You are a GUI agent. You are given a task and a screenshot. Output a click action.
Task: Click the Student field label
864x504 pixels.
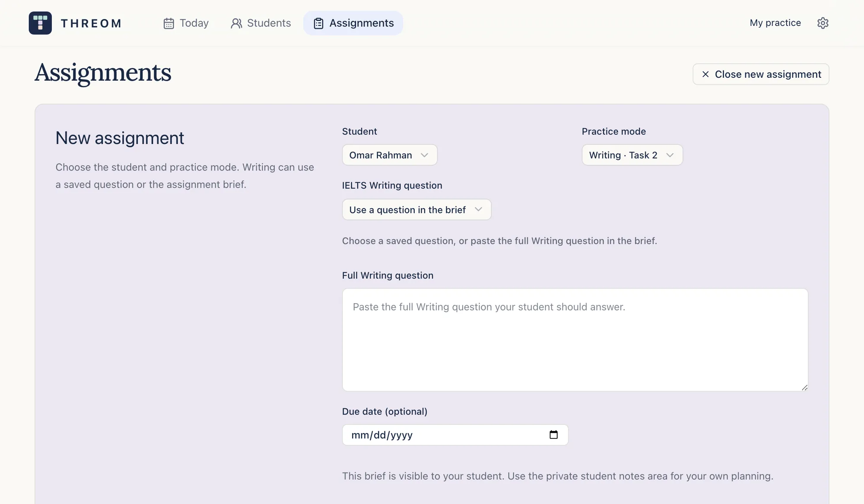[x=359, y=131]
